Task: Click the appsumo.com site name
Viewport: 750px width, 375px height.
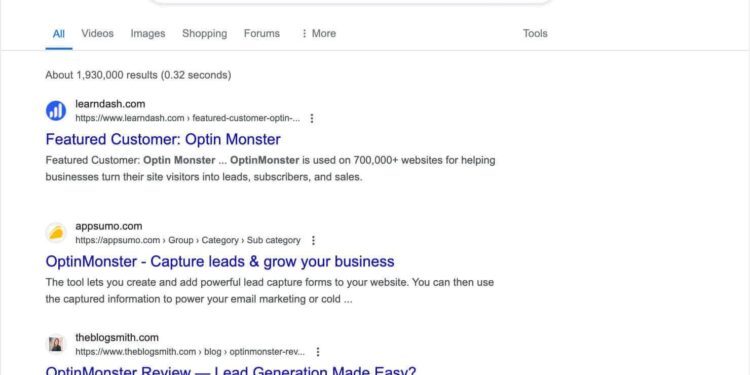Action: tap(109, 226)
